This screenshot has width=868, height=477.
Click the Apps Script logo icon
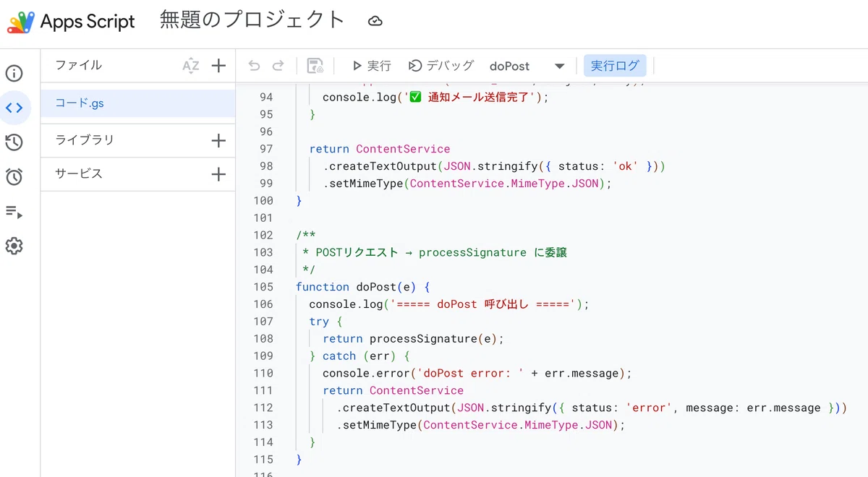20,22
